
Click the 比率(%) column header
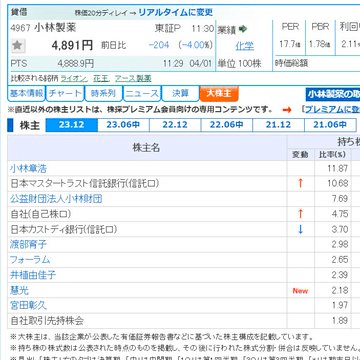pyautogui.click(x=332, y=155)
